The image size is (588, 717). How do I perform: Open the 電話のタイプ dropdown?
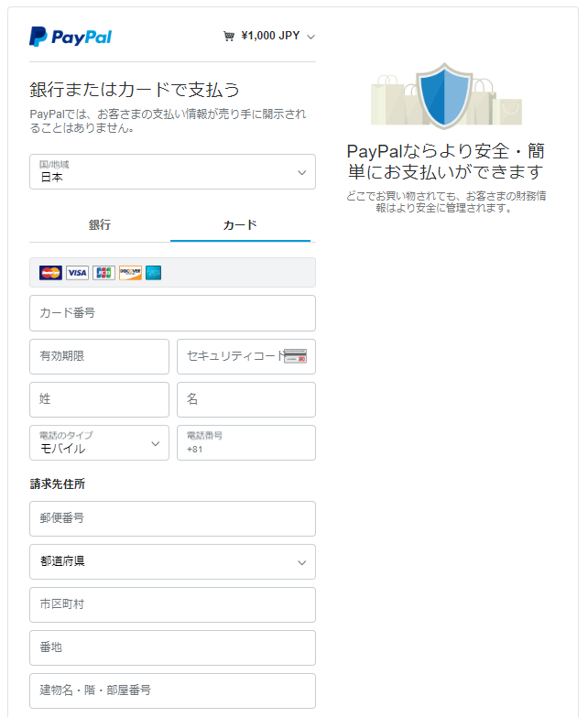point(99,442)
